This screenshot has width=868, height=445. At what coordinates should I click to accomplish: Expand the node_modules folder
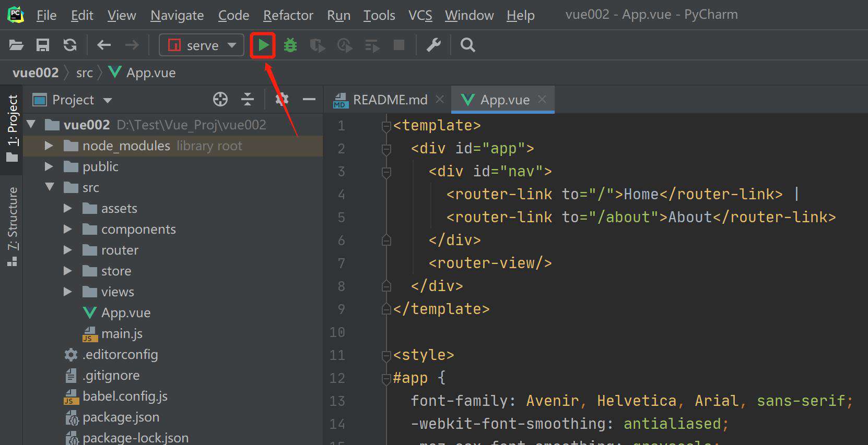pyautogui.click(x=49, y=146)
